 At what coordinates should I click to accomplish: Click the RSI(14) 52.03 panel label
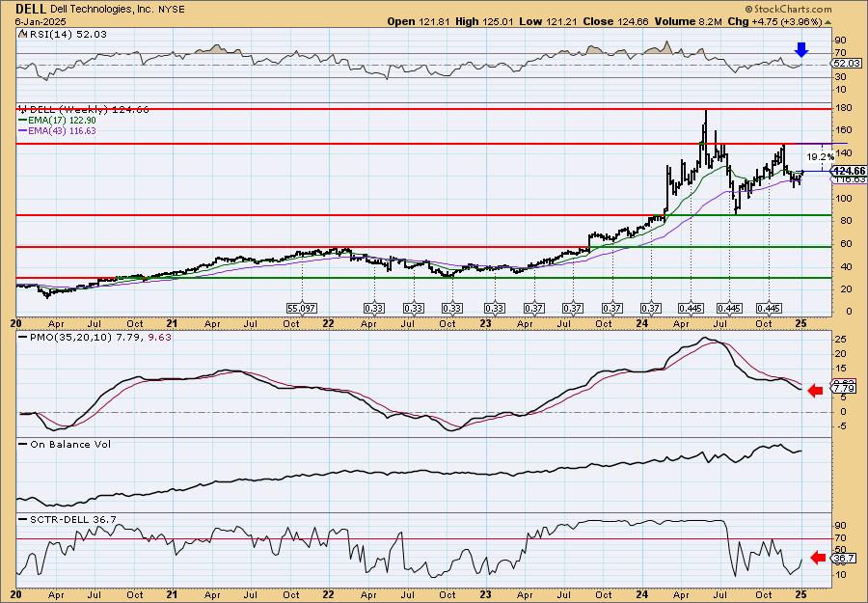[x=67, y=35]
